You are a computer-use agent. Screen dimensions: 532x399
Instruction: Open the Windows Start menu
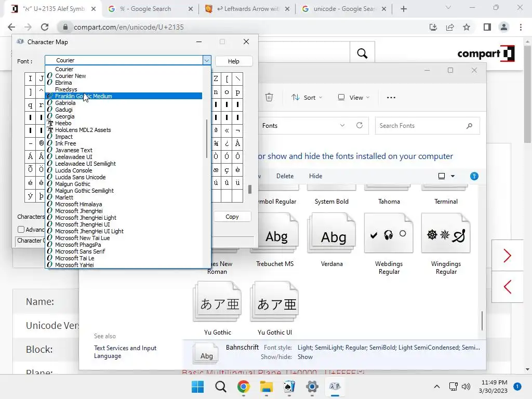[198, 387]
